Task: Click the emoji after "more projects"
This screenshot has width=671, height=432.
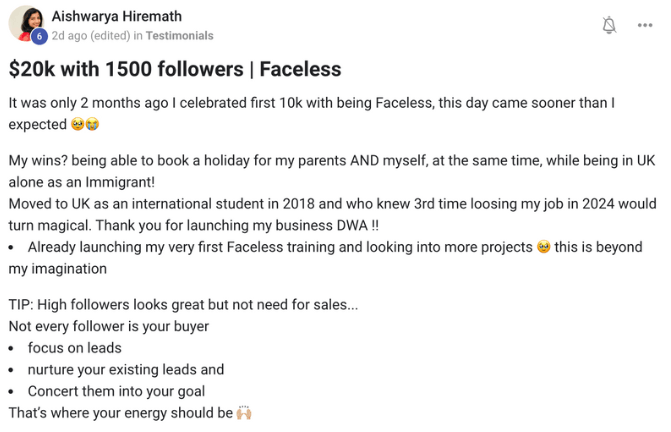Action: pos(544,247)
